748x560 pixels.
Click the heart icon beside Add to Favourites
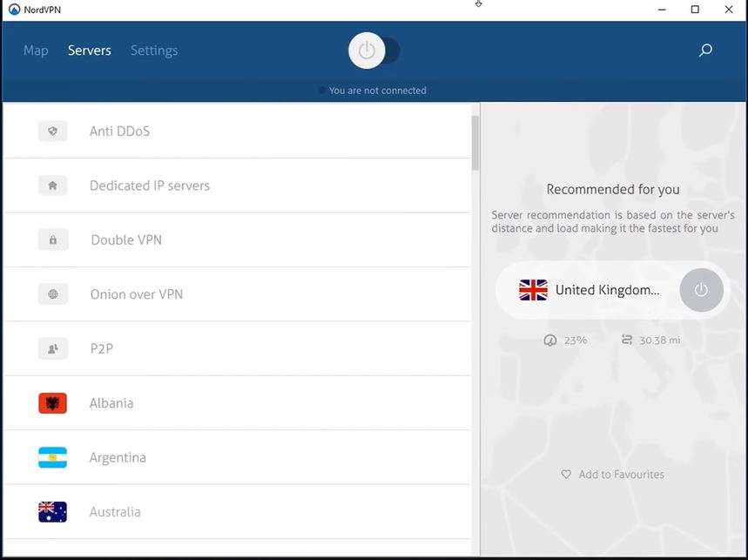pos(566,474)
